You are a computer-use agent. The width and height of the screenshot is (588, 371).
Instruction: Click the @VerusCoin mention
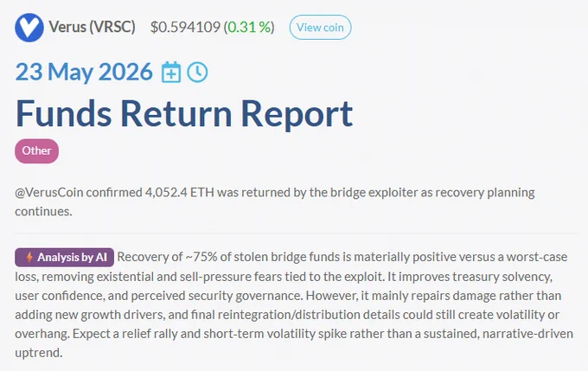pyautogui.click(x=49, y=193)
